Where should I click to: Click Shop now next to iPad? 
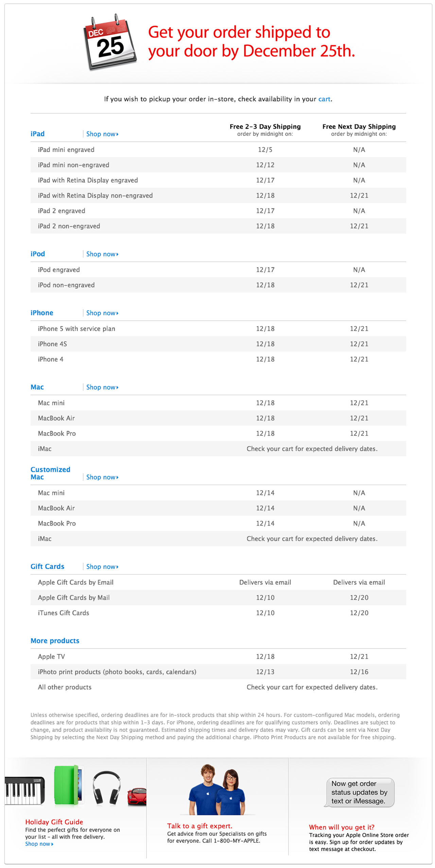coord(102,134)
